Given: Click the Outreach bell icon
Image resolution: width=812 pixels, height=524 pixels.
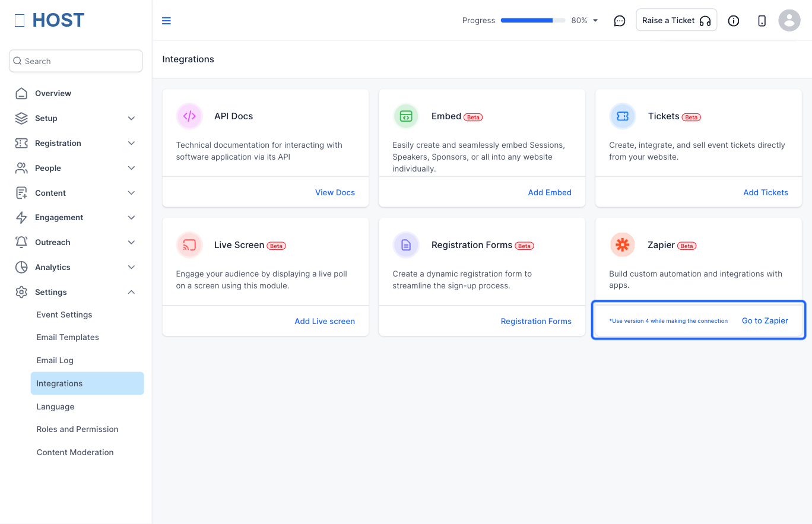Looking at the screenshot, I should tap(21, 242).
